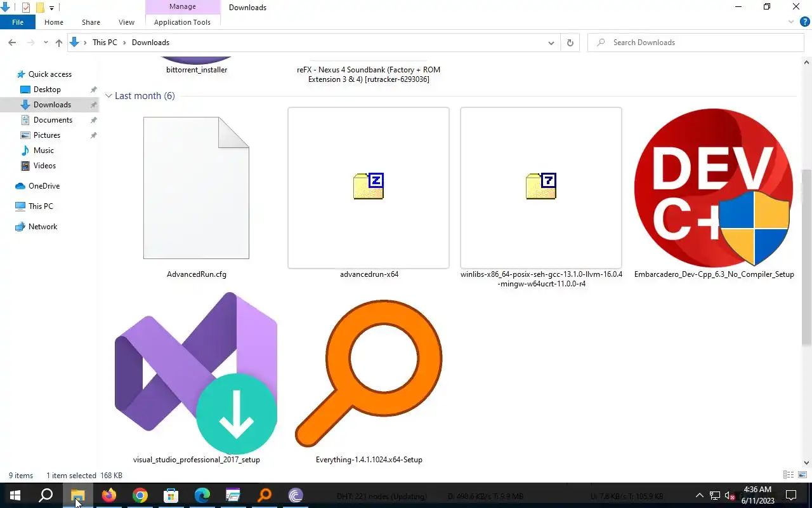Expand the address bar root chevron

(x=85, y=43)
